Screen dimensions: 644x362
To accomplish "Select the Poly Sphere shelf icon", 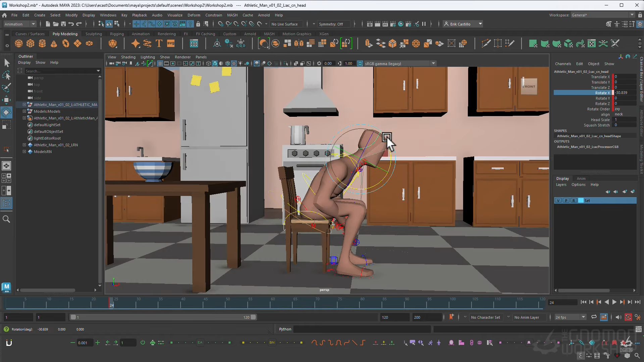I will coord(19,44).
